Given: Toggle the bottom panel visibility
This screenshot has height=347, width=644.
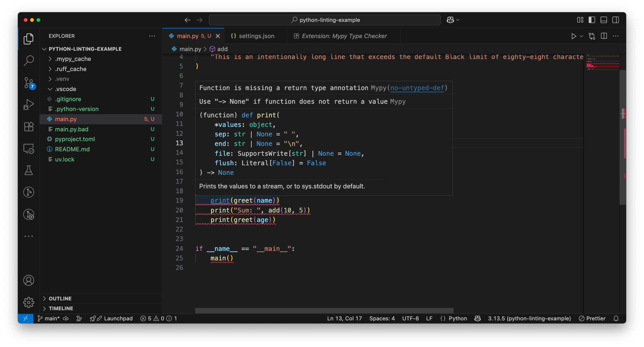Looking at the screenshot, I should click(604, 20).
